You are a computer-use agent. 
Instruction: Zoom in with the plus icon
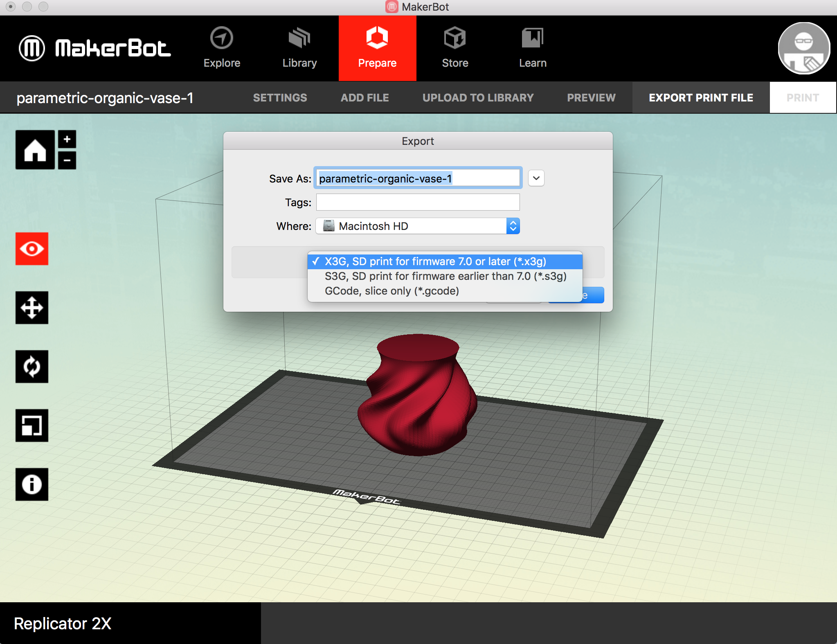[67, 140]
